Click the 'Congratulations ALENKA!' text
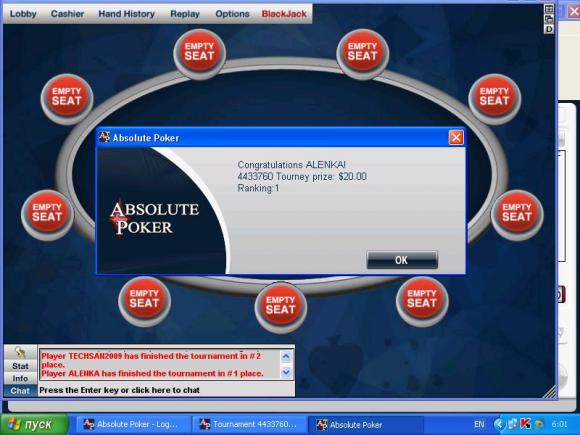Screen dimensions: 580x435 point(291,165)
